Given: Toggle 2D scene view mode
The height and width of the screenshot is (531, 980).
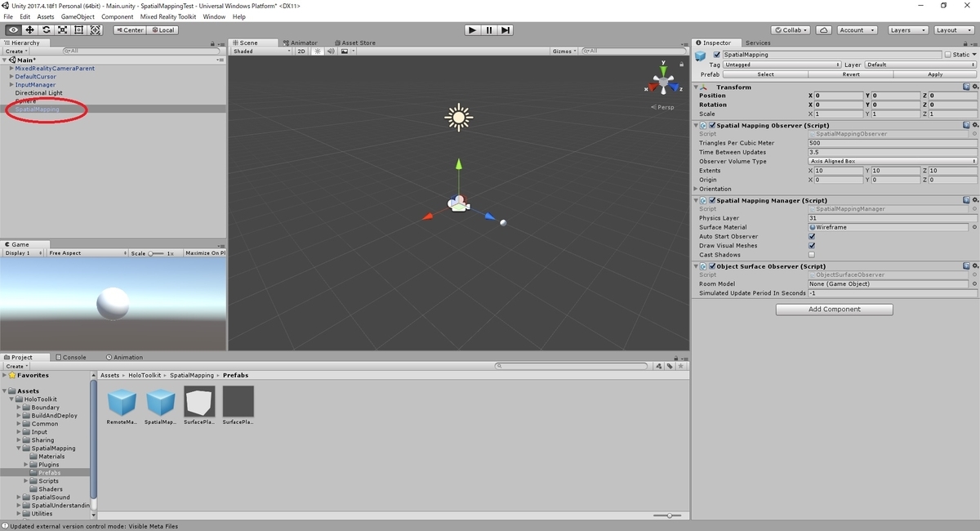Looking at the screenshot, I should click(301, 51).
